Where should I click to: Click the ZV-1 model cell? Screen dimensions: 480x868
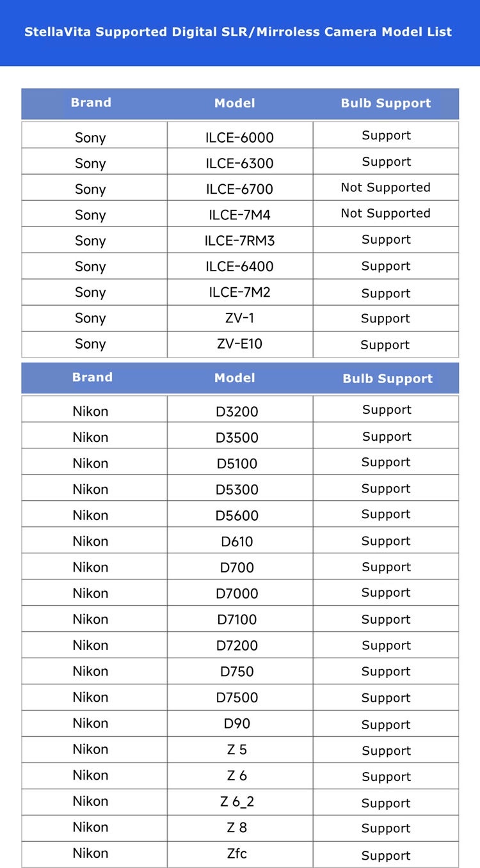(x=239, y=318)
